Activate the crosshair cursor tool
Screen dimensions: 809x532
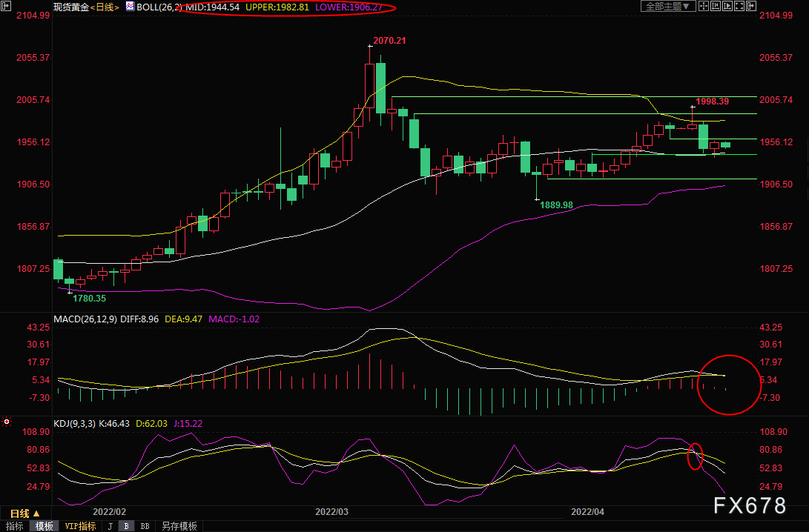[x=704, y=6]
